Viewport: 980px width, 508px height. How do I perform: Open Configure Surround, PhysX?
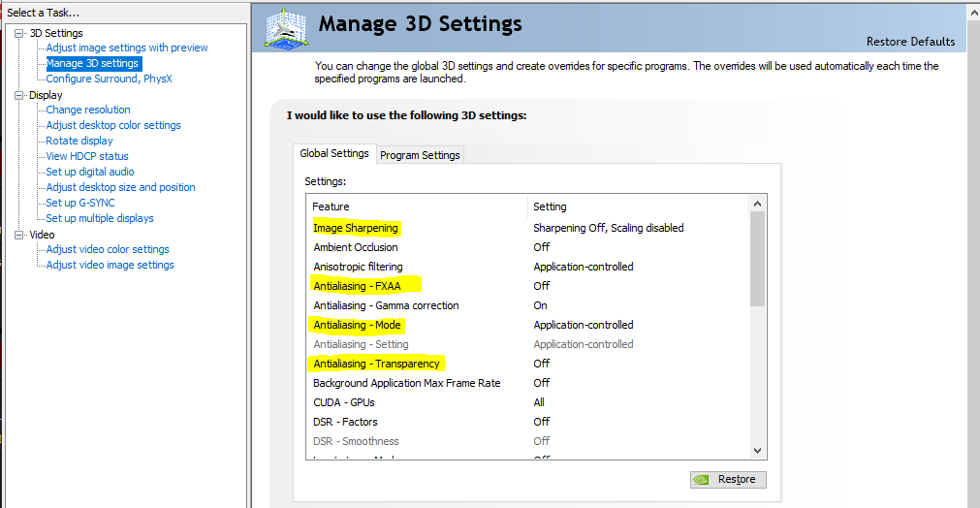(x=109, y=79)
